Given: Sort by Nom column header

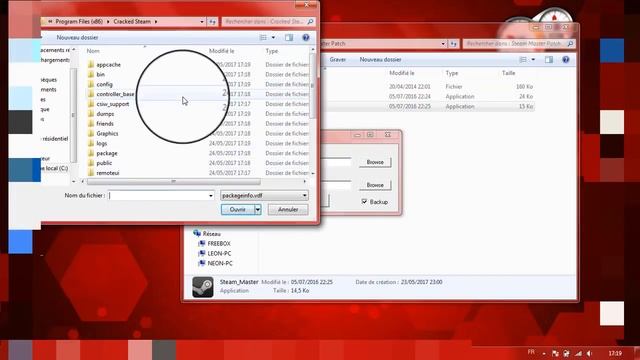Looking at the screenshot, I should point(93,51).
